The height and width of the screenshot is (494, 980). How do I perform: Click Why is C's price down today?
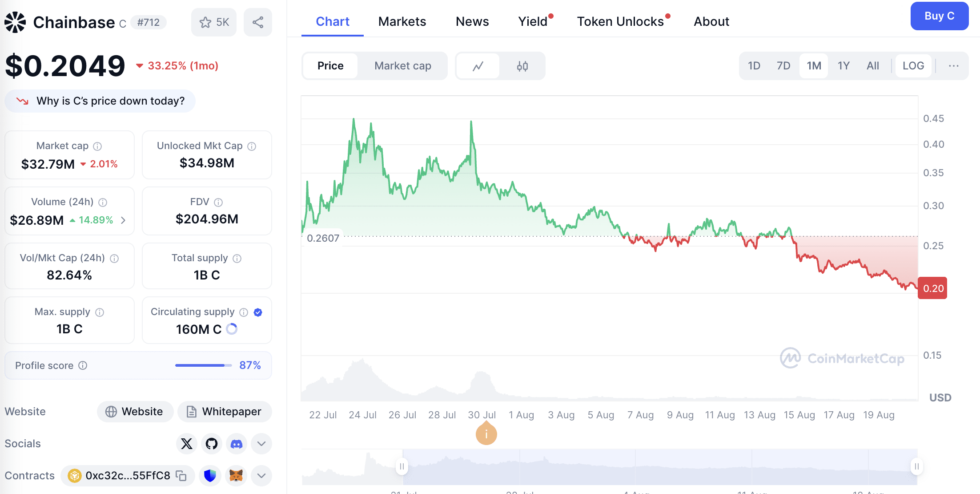[x=100, y=101]
